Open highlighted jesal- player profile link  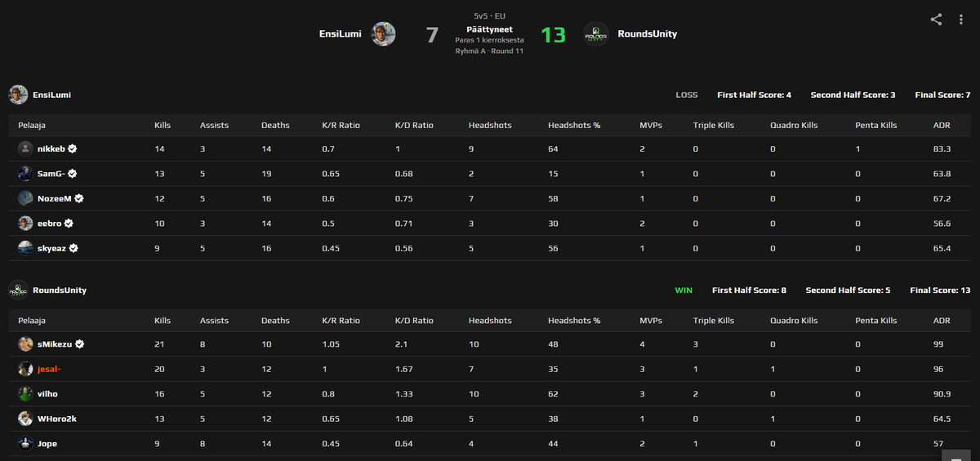click(x=49, y=370)
